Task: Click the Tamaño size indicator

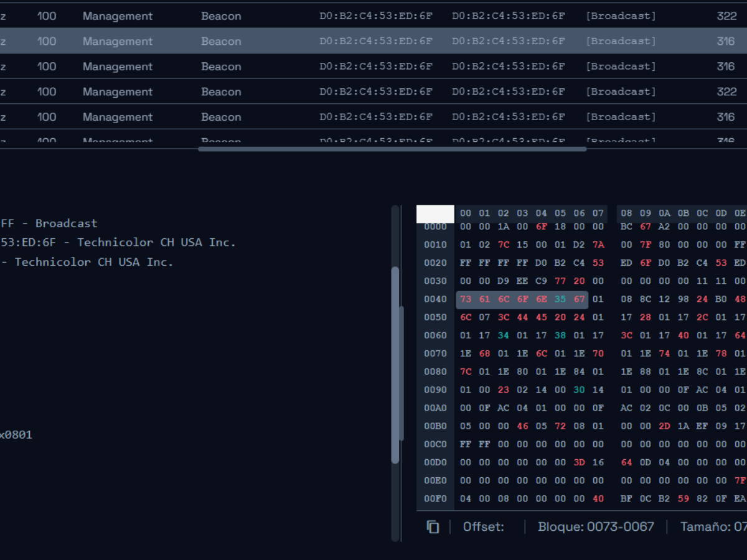Action: [x=713, y=527]
